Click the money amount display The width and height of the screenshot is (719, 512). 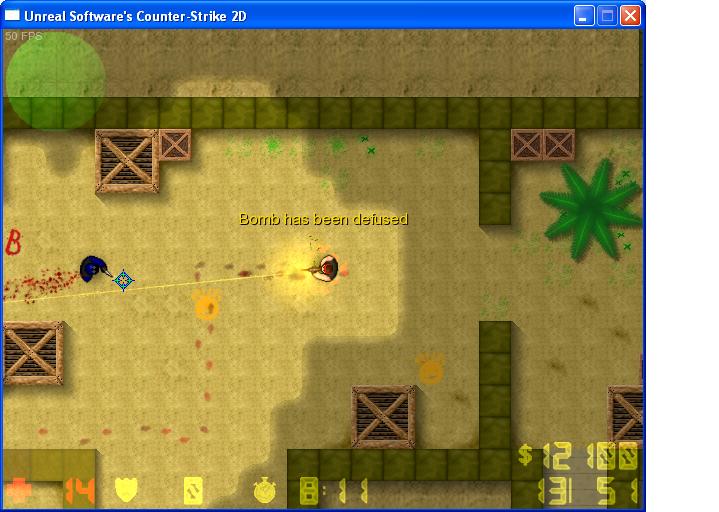(578, 456)
